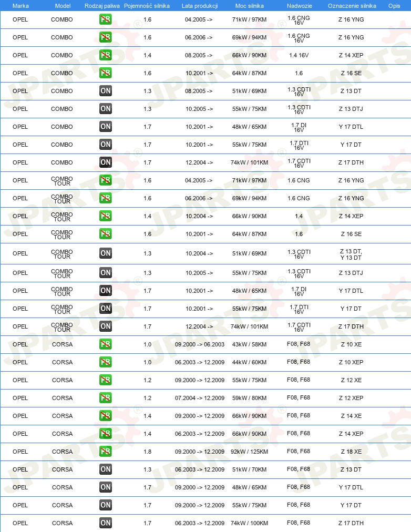
Task: Click petrol icon in COMBO Z 16 SE row
Action: 106,73
